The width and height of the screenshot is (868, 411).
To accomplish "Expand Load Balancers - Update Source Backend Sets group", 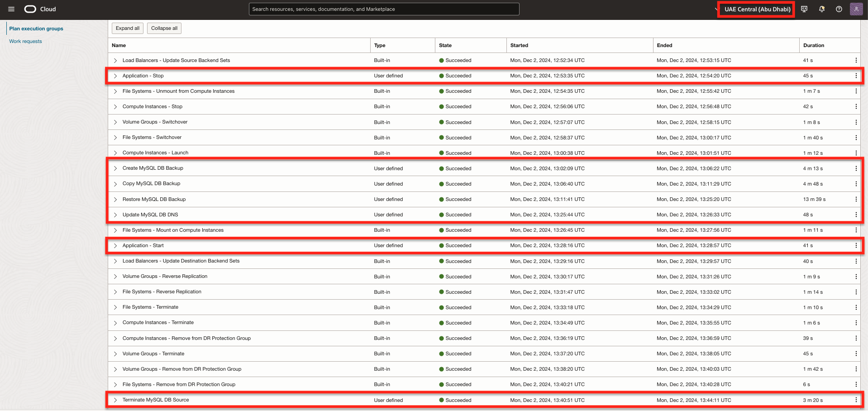I will pos(115,60).
